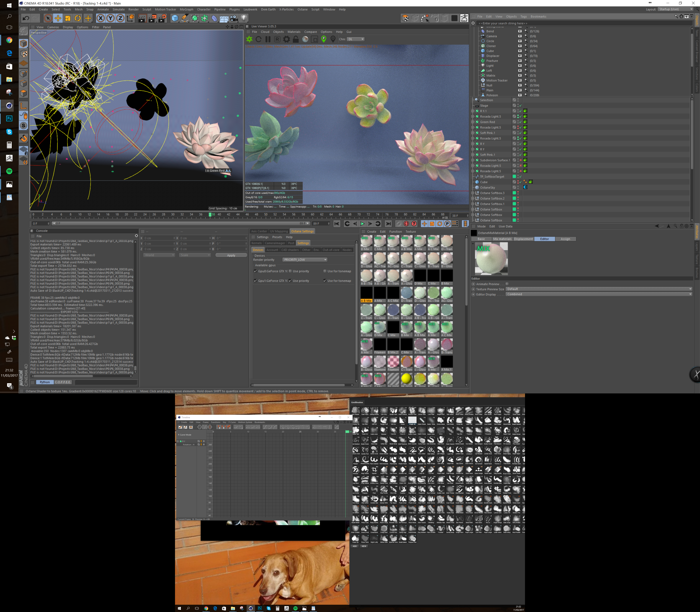
Task: Disable Use for tonemap on Gpu1
Action: pyautogui.click(x=325, y=281)
